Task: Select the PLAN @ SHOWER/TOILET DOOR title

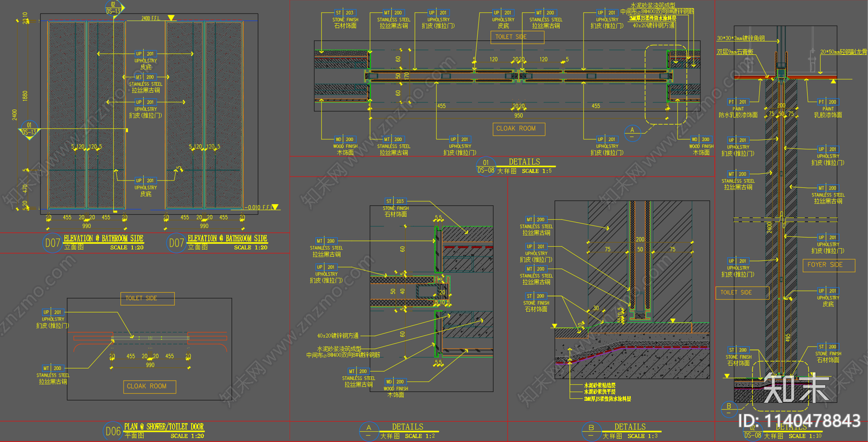Action: pos(164,427)
